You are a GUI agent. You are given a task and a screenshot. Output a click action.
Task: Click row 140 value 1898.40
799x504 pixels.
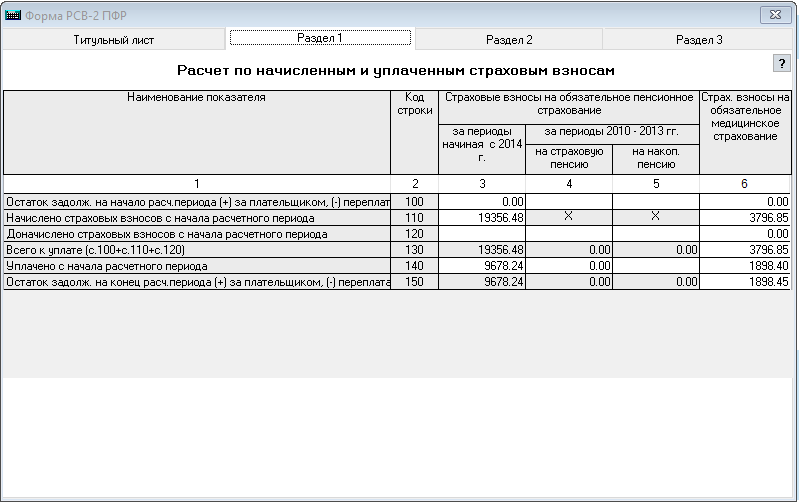pos(745,266)
